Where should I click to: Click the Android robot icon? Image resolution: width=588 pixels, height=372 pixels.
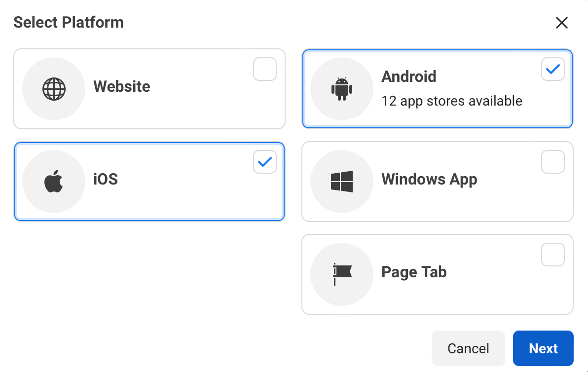pyautogui.click(x=342, y=89)
